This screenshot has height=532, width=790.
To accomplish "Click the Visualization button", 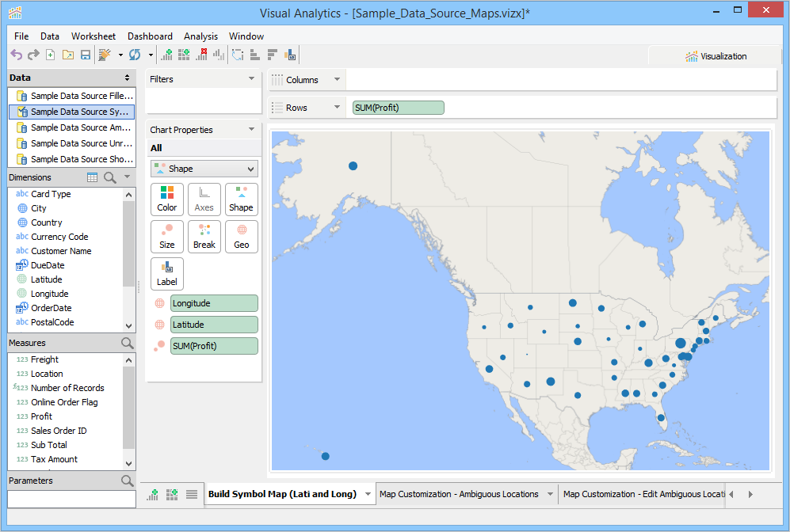I will coord(716,56).
